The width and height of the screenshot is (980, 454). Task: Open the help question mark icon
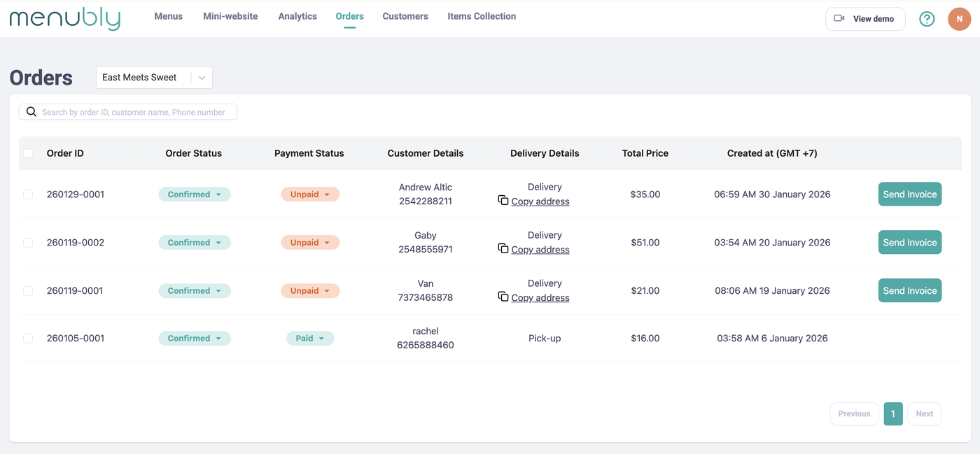927,19
